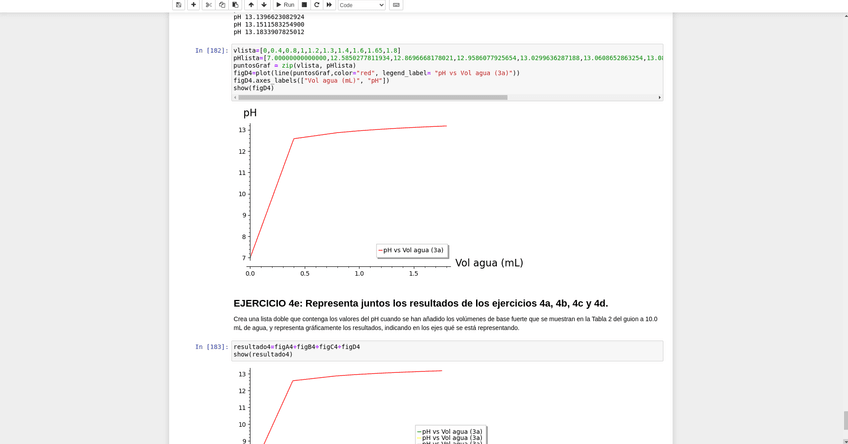Click the second plot's legend box

pos(450,435)
